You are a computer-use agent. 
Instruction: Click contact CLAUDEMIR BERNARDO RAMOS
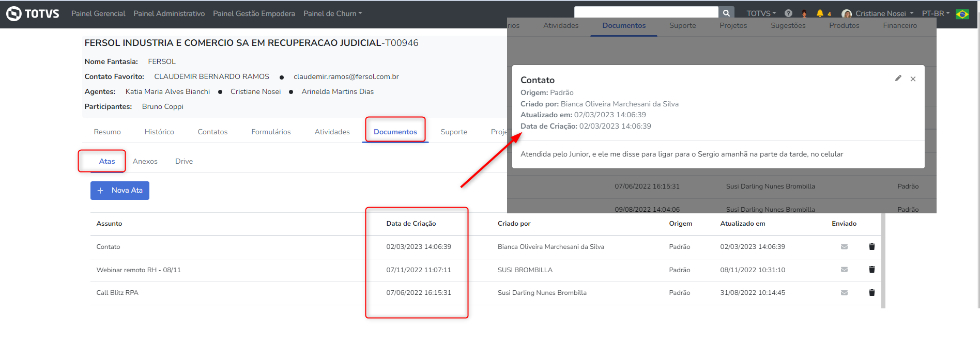(211, 76)
